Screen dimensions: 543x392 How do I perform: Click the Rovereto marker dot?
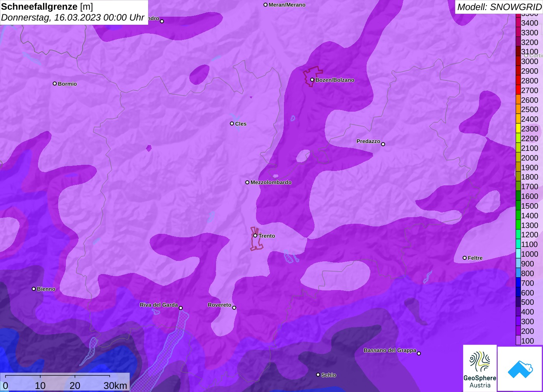(234, 308)
